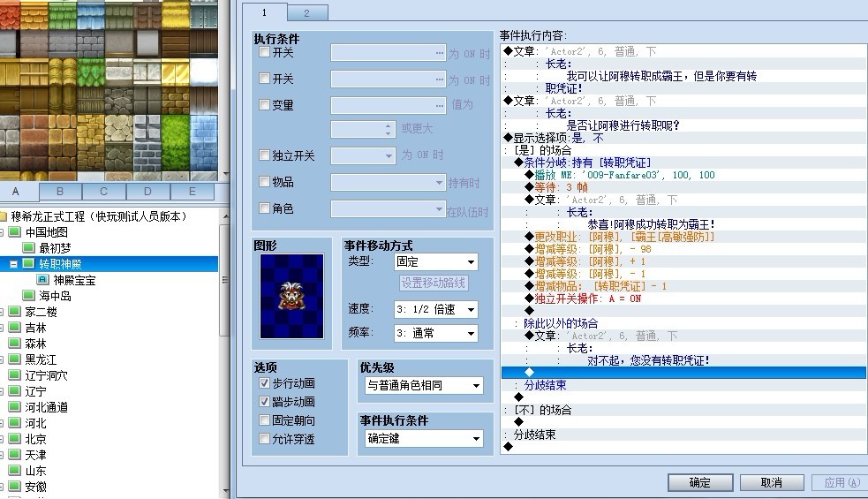Click the map icon beside 最初梦
This screenshot has width=868, height=499.
29,247
